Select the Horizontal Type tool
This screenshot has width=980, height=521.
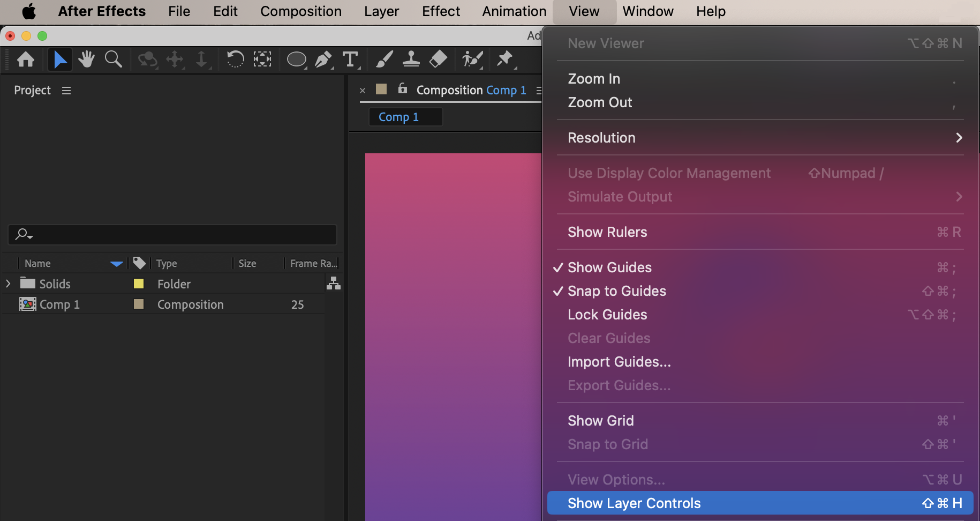point(350,59)
